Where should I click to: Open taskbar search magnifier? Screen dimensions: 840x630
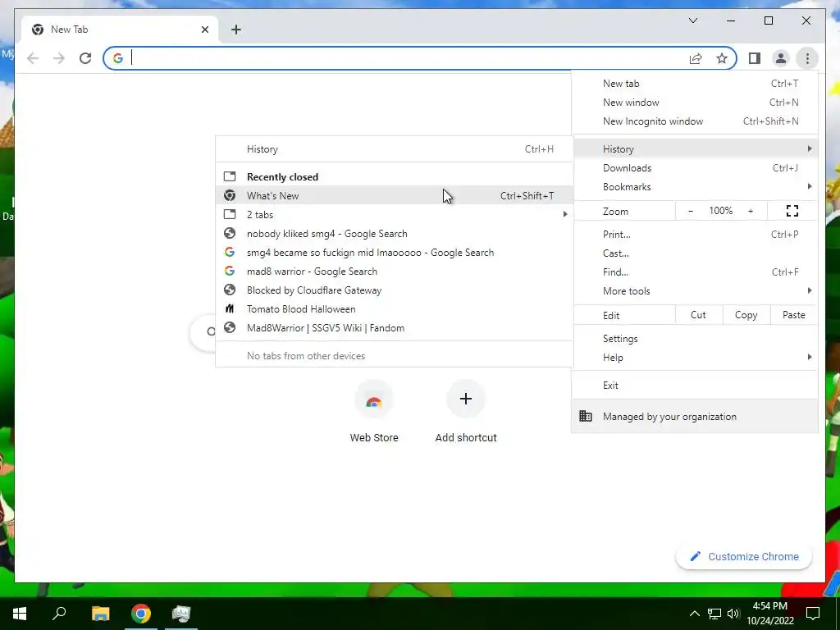coord(59,614)
